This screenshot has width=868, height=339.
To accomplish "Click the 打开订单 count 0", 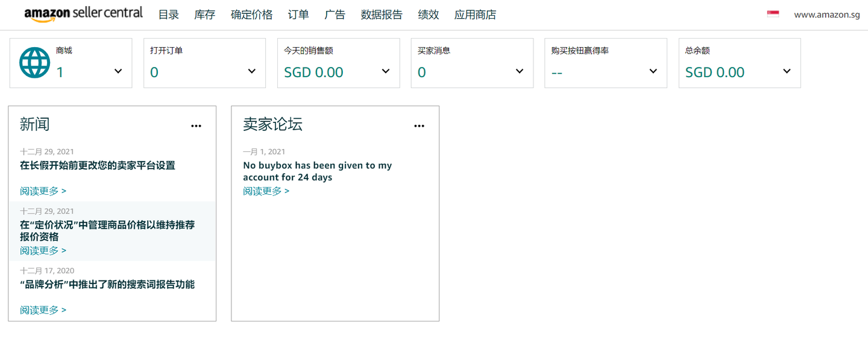I will pos(154,72).
